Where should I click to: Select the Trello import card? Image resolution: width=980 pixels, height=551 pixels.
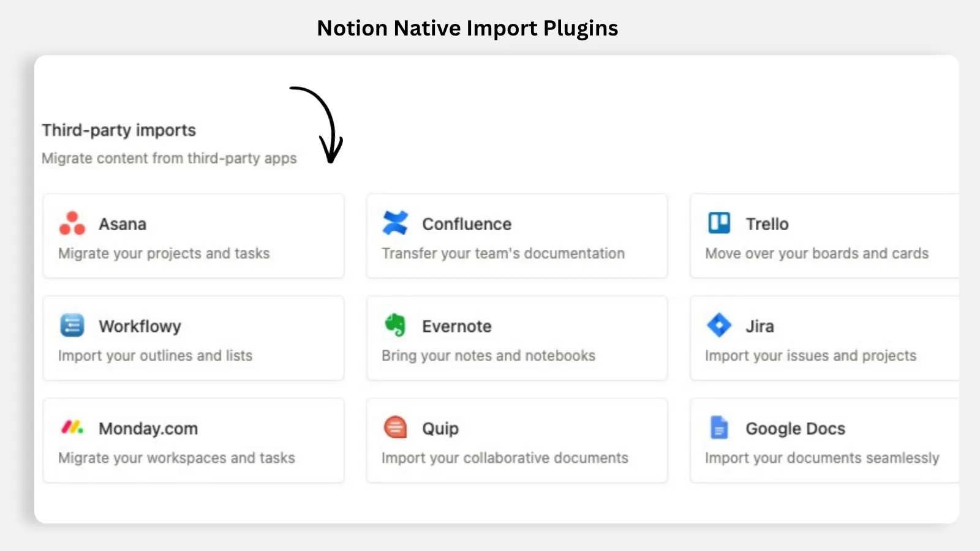[824, 236]
